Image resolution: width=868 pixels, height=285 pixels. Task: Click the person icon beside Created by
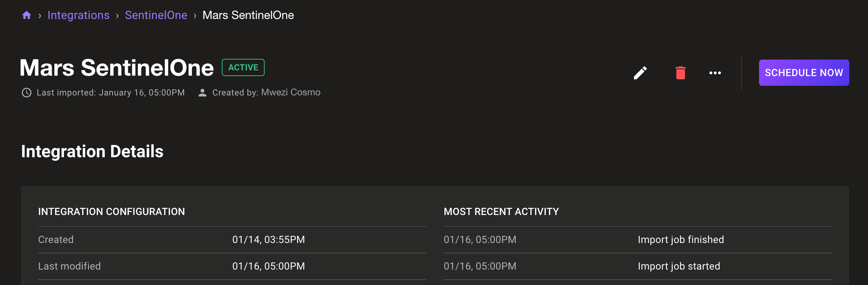pyautogui.click(x=202, y=93)
